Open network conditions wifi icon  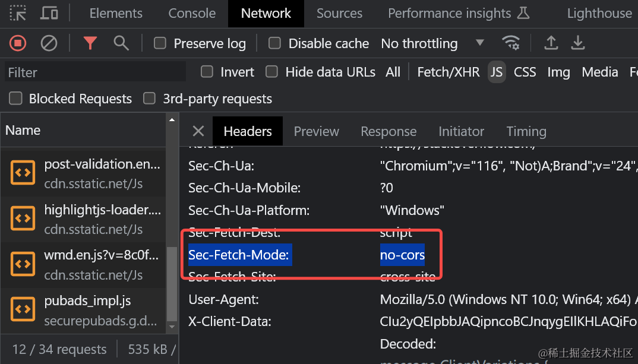pos(510,43)
